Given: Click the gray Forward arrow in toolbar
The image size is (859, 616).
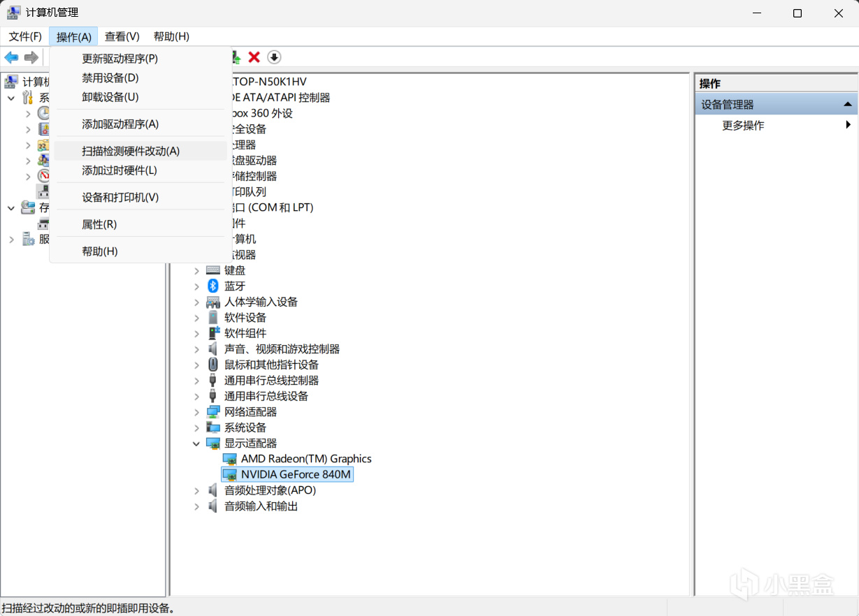Looking at the screenshot, I should [x=31, y=57].
